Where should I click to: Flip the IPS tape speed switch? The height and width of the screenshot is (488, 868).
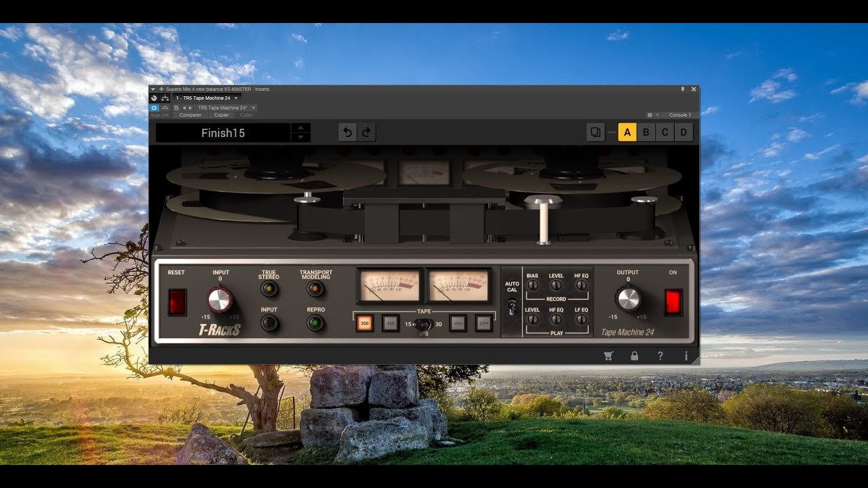coord(424,324)
